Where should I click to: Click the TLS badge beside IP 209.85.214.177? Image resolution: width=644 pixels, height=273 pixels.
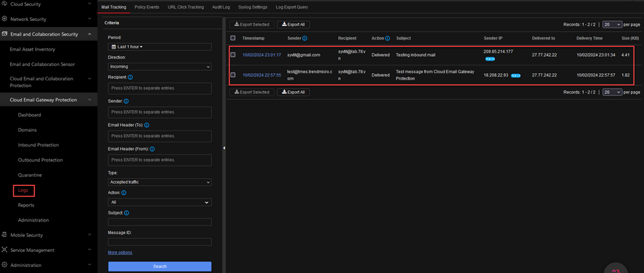(490, 59)
